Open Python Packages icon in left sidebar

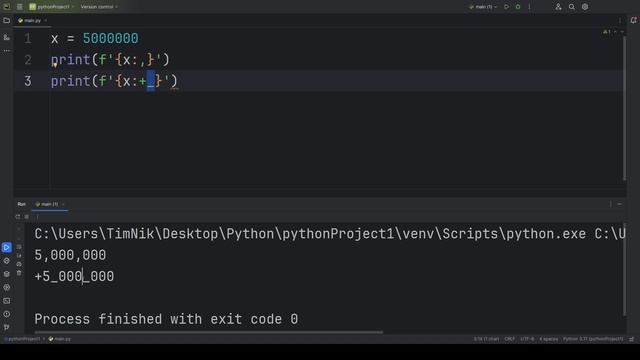click(x=7, y=274)
